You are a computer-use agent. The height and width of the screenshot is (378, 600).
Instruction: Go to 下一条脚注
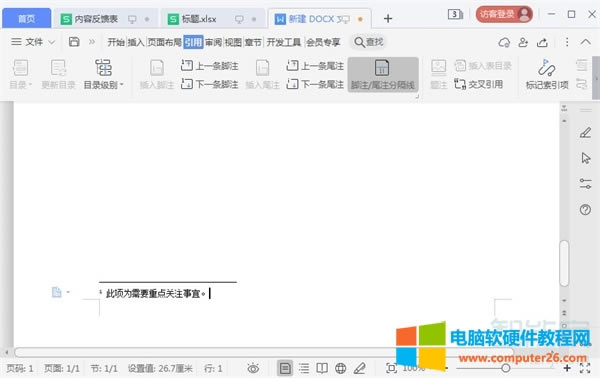(209, 84)
